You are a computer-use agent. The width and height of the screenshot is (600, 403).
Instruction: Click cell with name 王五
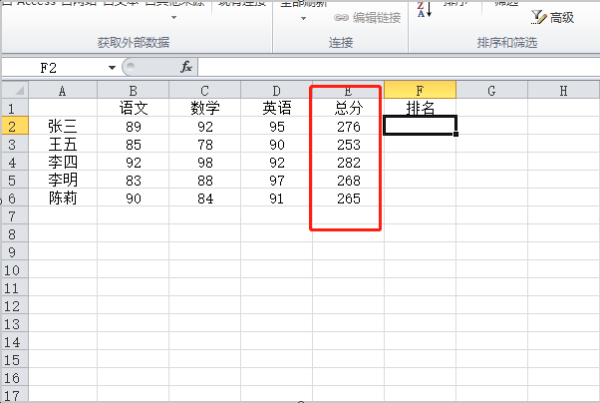pyautogui.click(x=63, y=144)
